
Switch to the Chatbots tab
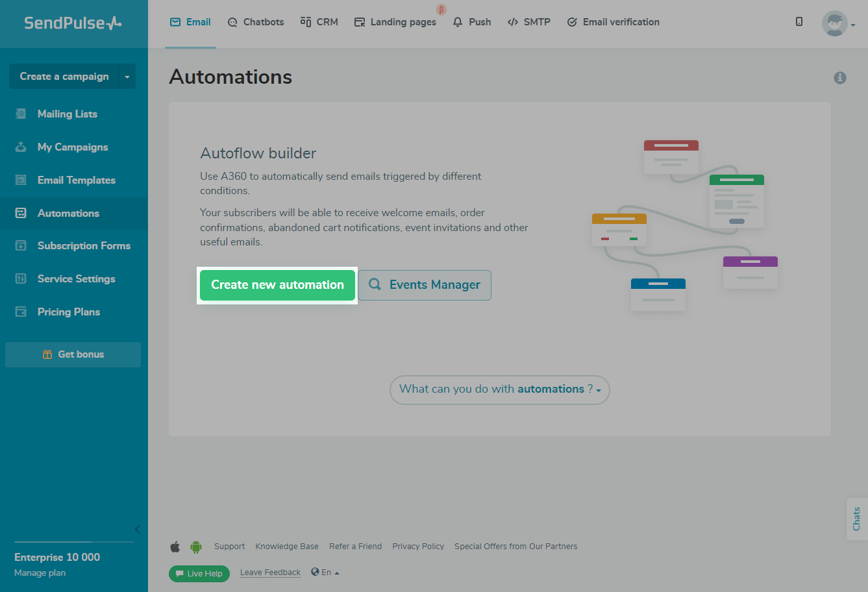coord(256,22)
